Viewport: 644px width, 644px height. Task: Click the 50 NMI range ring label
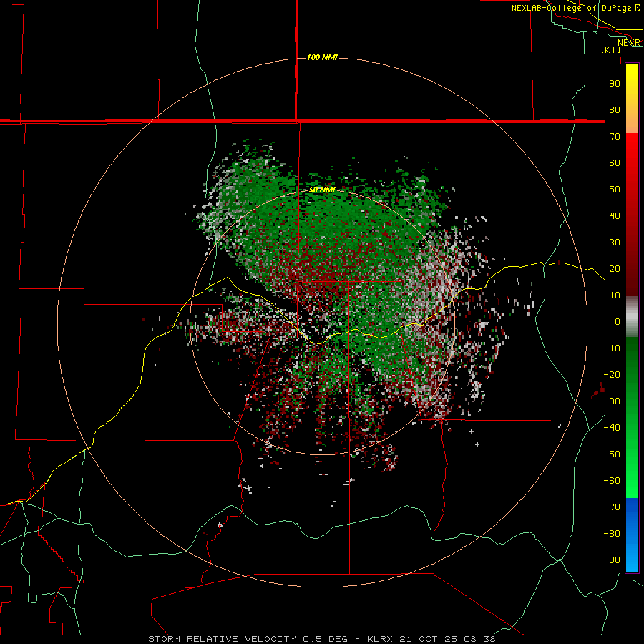pos(322,190)
